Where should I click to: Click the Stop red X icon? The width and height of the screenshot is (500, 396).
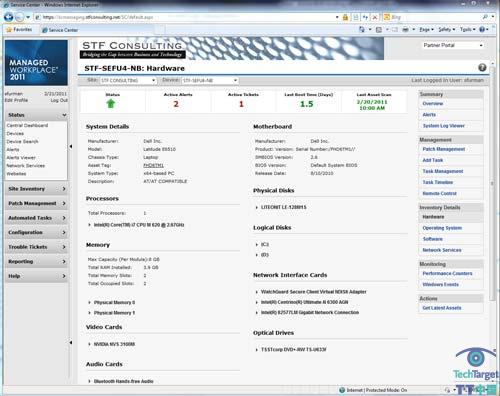point(375,17)
